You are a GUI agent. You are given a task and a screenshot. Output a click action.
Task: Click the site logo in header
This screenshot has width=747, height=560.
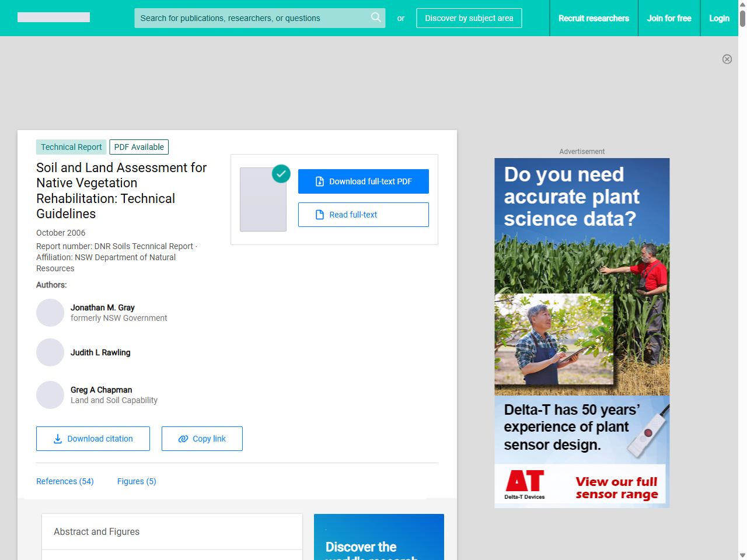(54, 17)
